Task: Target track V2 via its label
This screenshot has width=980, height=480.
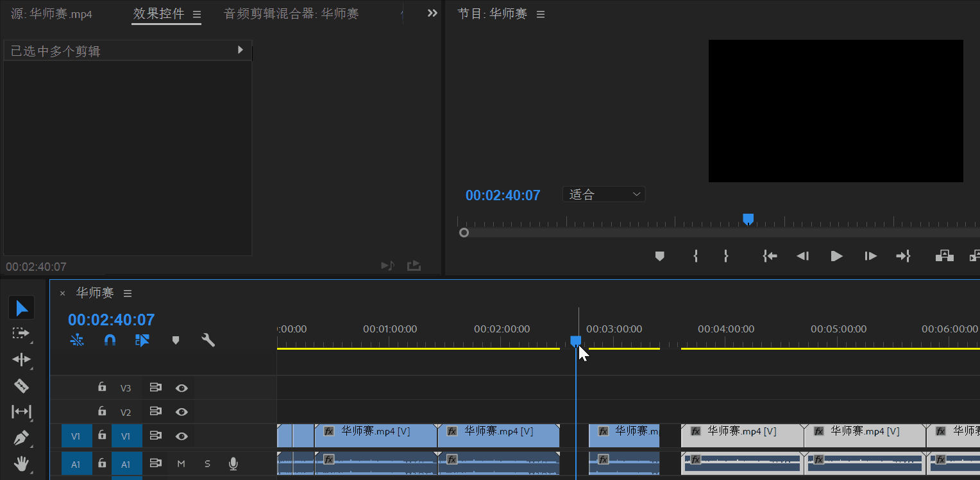Action: (126, 413)
